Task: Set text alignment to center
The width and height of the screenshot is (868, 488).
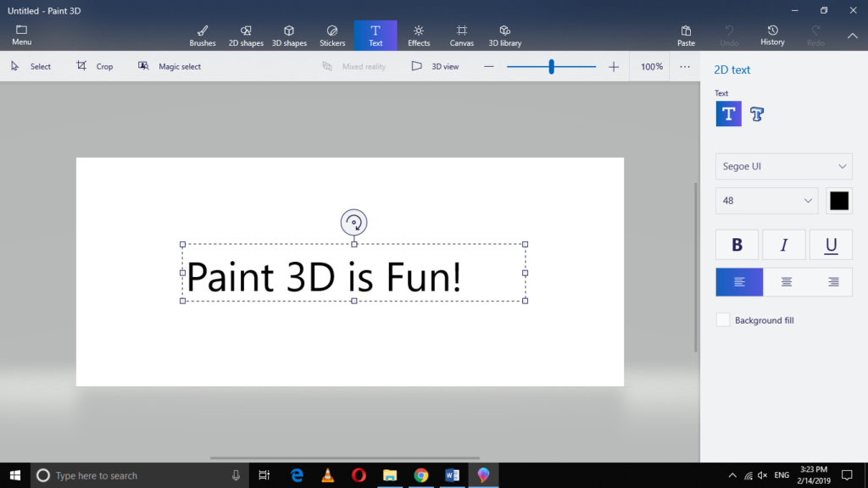Action: 786,282
